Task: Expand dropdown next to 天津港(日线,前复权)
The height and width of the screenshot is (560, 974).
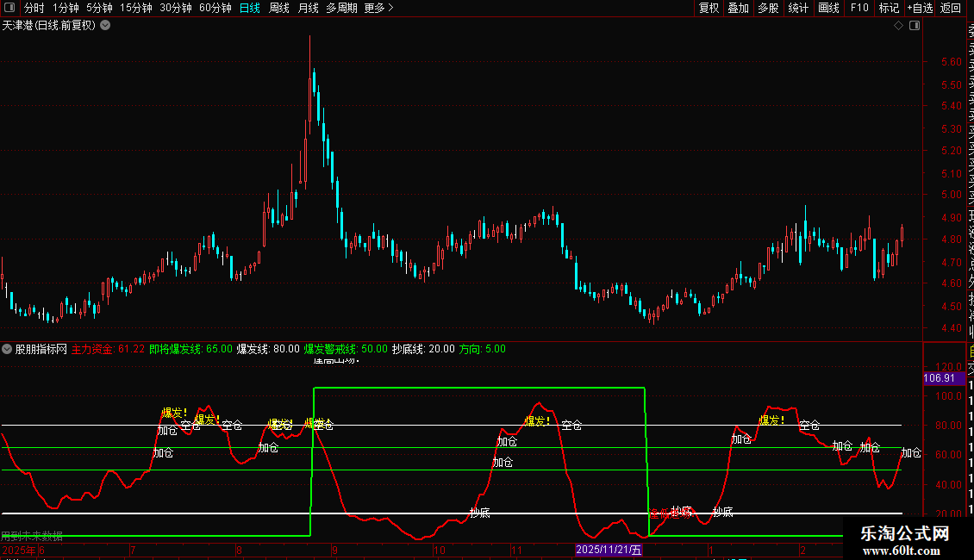Action: click(x=106, y=25)
